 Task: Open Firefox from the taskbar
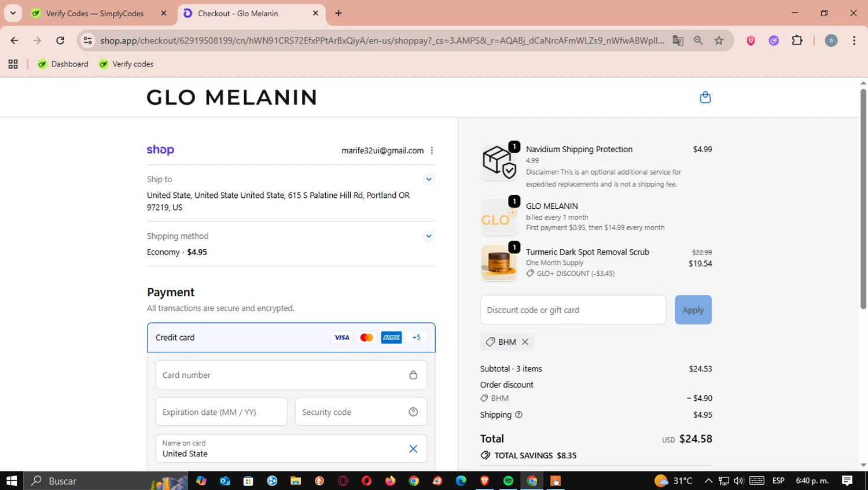pos(390,481)
